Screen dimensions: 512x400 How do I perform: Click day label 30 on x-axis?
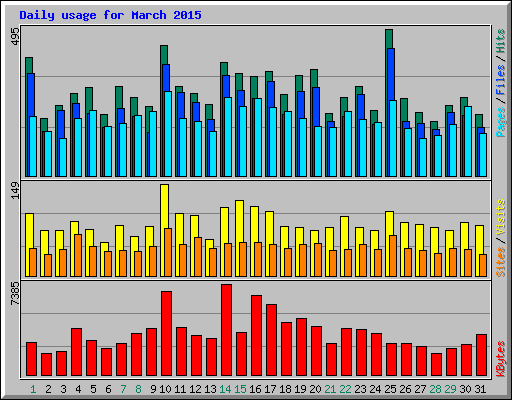(x=465, y=389)
